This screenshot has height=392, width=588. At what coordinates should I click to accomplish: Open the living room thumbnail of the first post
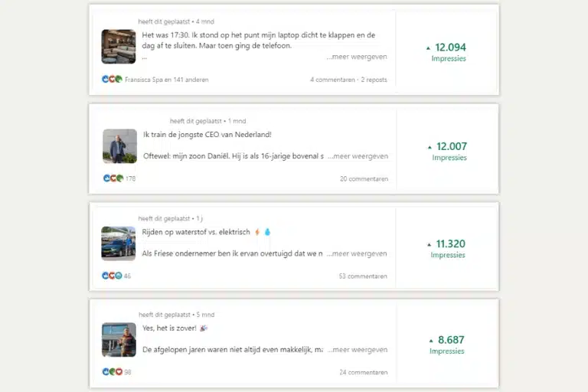point(119,47)
